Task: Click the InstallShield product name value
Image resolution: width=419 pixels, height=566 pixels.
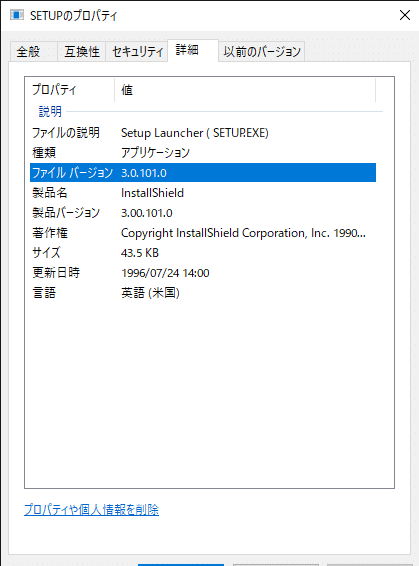Action: 152,193
